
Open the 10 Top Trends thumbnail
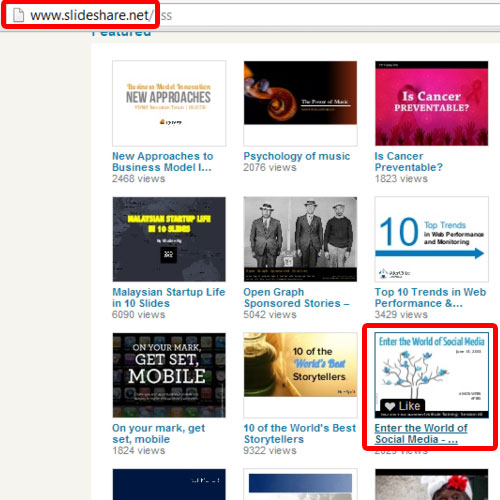tap(432, 239)
